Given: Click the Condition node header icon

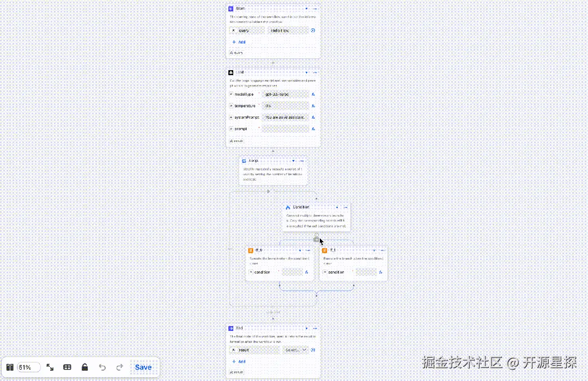Looking at the screenshot, I should tap(288, 207).
